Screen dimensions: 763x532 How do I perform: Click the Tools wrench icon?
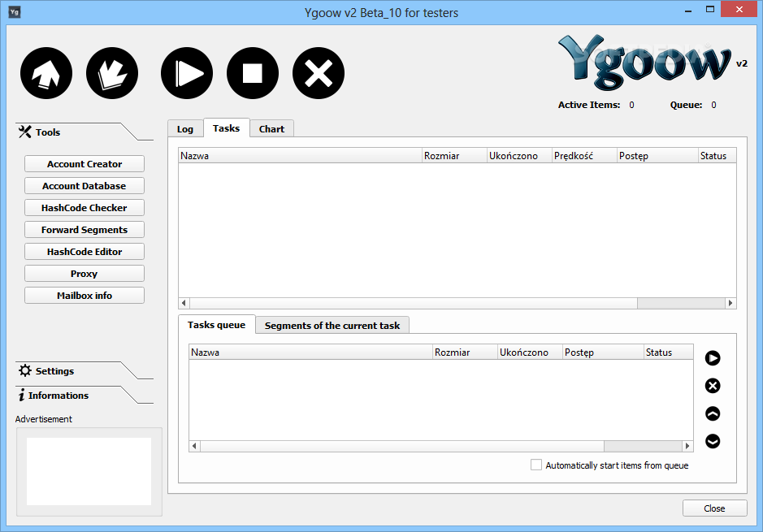tap(25, 132)
